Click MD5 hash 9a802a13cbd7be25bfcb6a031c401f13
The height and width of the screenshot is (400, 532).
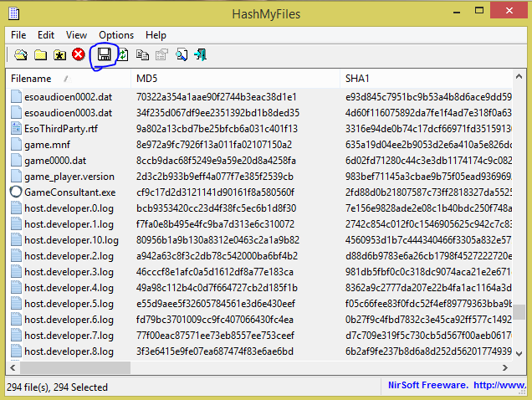click(x=217, y=128)
